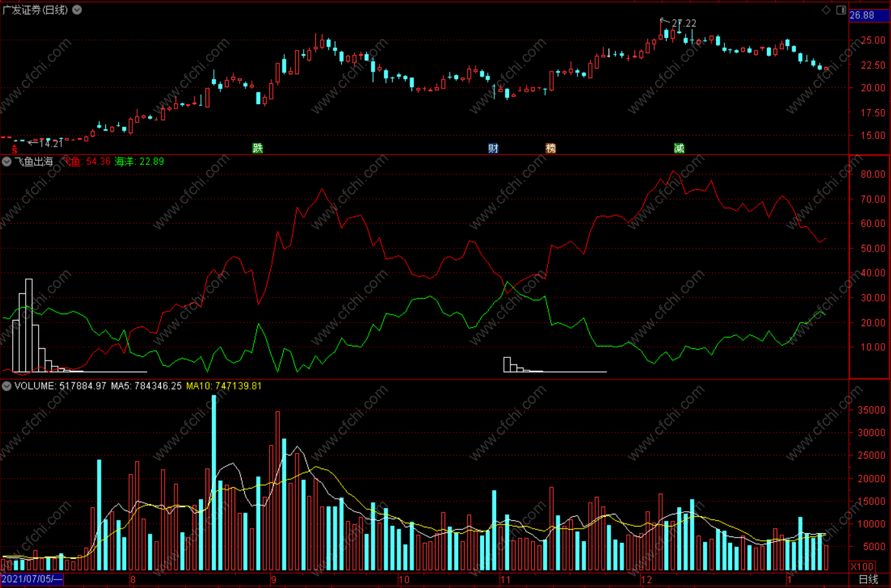Click the MA5: 784346.25 readout
Screen dimensions: 891x588
point(146,386)
